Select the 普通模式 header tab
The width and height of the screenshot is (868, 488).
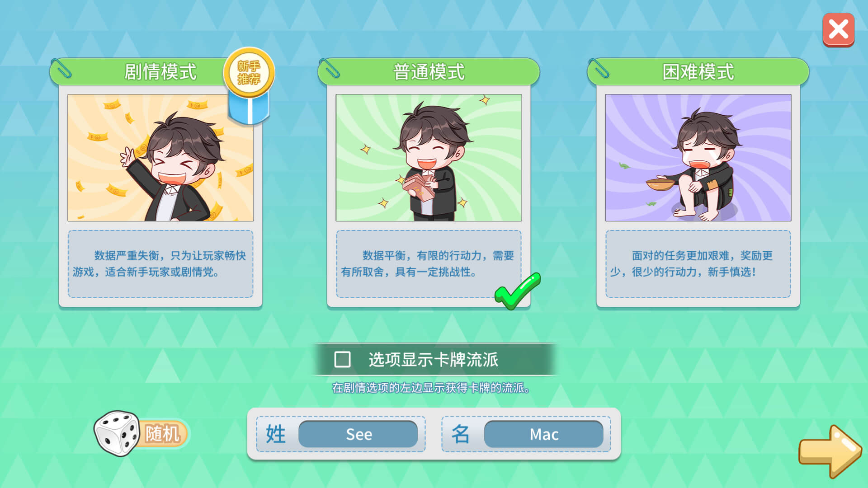[x=429, y=71]
